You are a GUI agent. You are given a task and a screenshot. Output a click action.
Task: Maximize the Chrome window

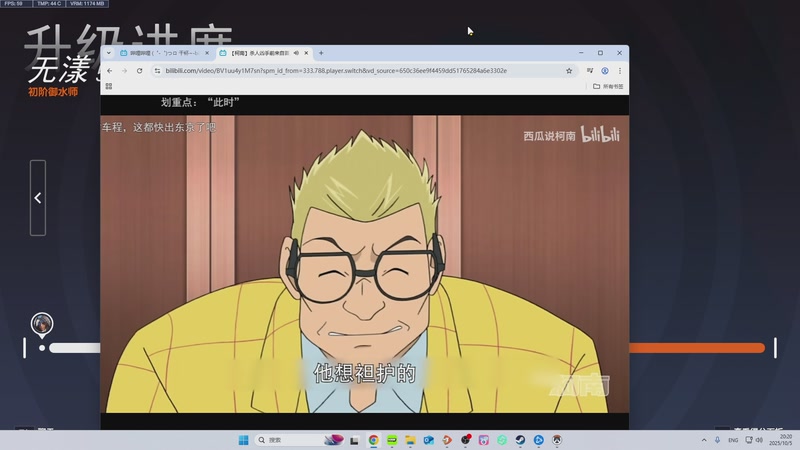coord(601,53)
